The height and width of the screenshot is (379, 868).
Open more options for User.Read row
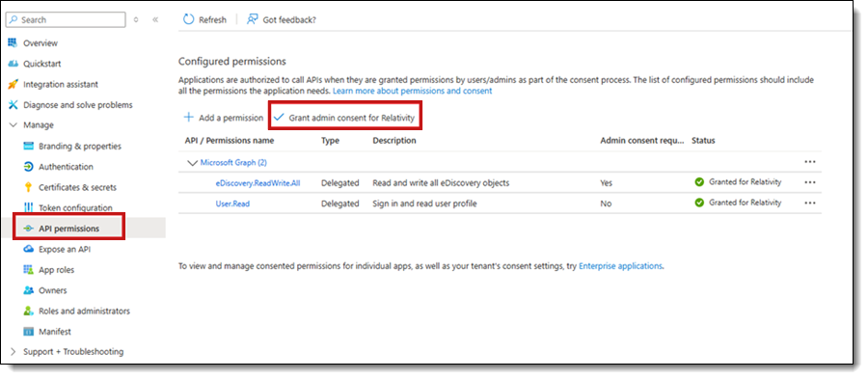810,203
